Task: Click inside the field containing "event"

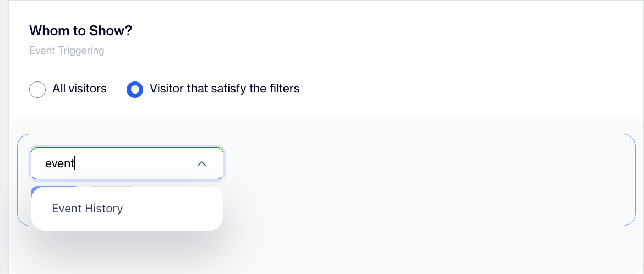Action: (110, 163)
